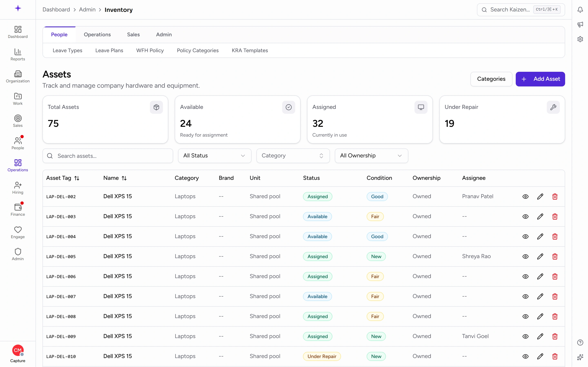Viewport: 588px width, 367px height.
Task: View details of LAP-DEL-002 via eye icon
Action: (x=525, y=197)
